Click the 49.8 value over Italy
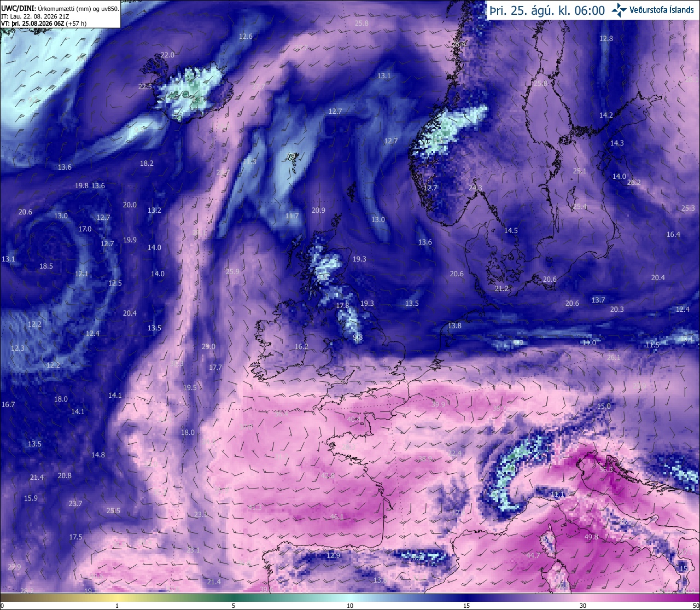Screen dimensions: 700x610 [591, 537]
